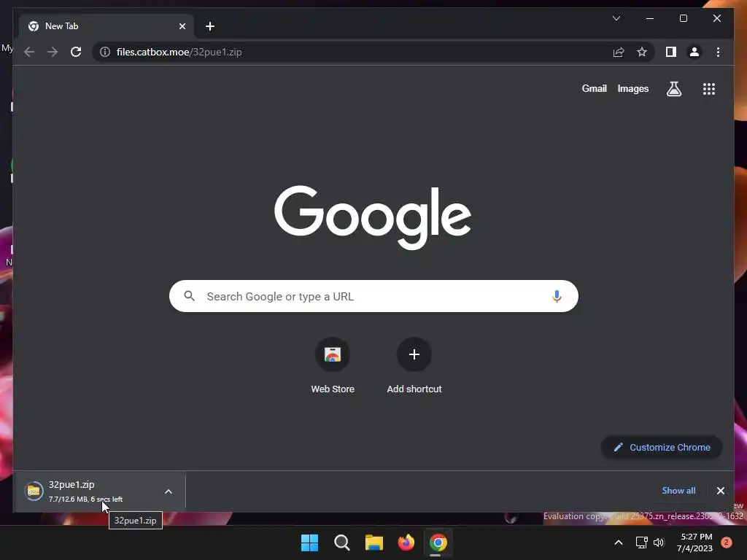Show hidden system tray icons
Screen dimensions: 747x560
click(619, 542)
